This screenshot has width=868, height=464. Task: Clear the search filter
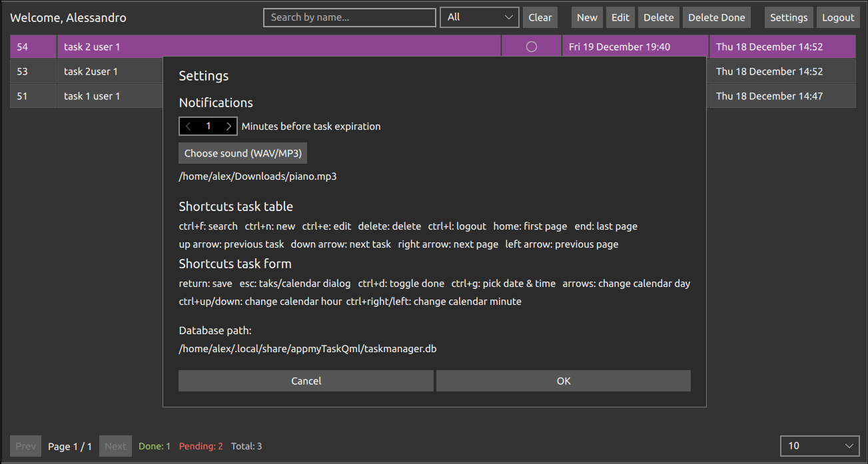point(540,17)
